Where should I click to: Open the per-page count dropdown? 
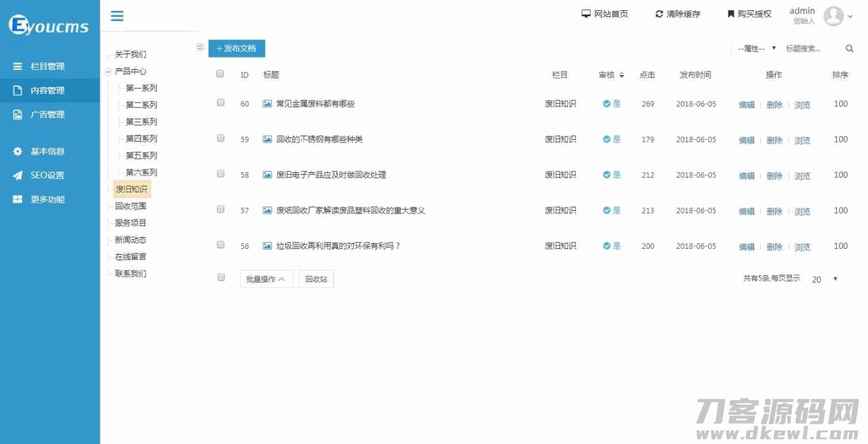click(x=825, y=279)
